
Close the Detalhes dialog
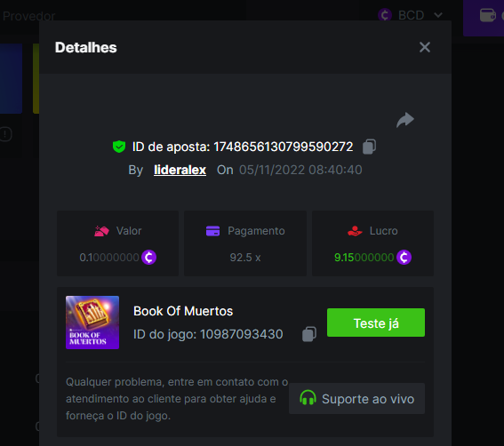pyautogui.click(x=425, y=47)
